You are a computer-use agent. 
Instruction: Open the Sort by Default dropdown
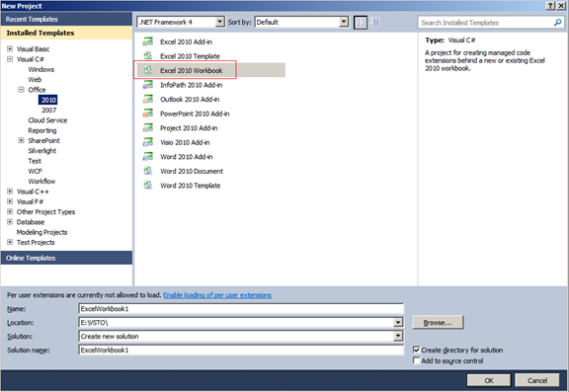point(344,22)
